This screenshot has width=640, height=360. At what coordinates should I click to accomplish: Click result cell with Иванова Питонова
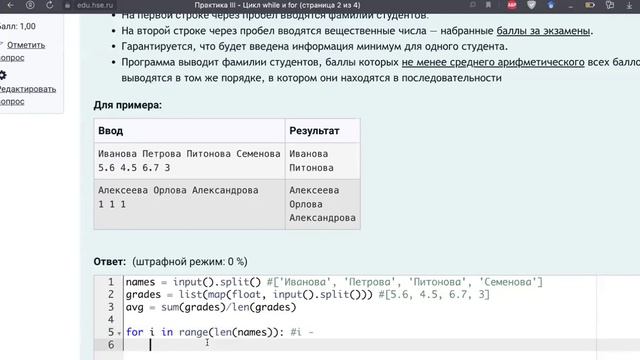[322, 161]
